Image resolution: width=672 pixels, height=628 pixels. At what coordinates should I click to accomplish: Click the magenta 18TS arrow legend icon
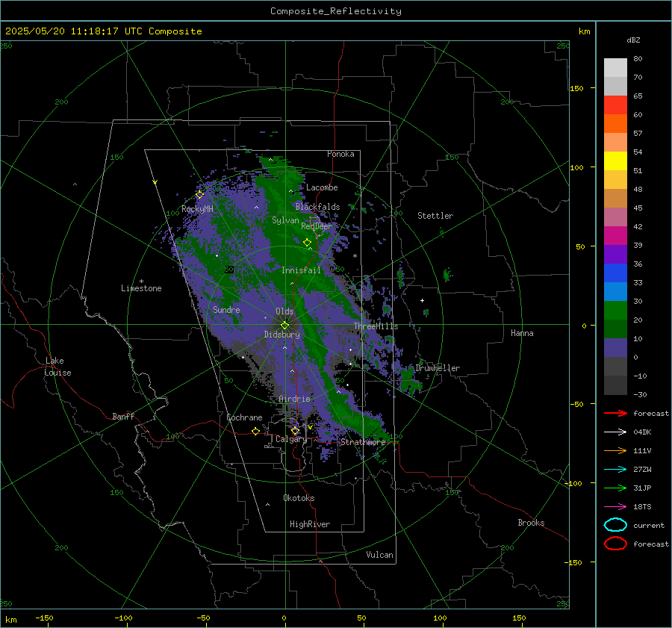coord(615,507)
